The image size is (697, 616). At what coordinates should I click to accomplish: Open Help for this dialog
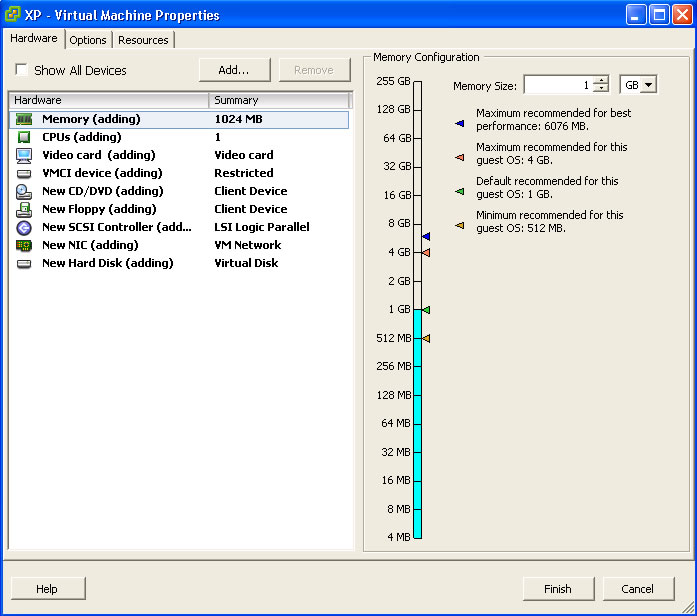[x=48, y=589]
